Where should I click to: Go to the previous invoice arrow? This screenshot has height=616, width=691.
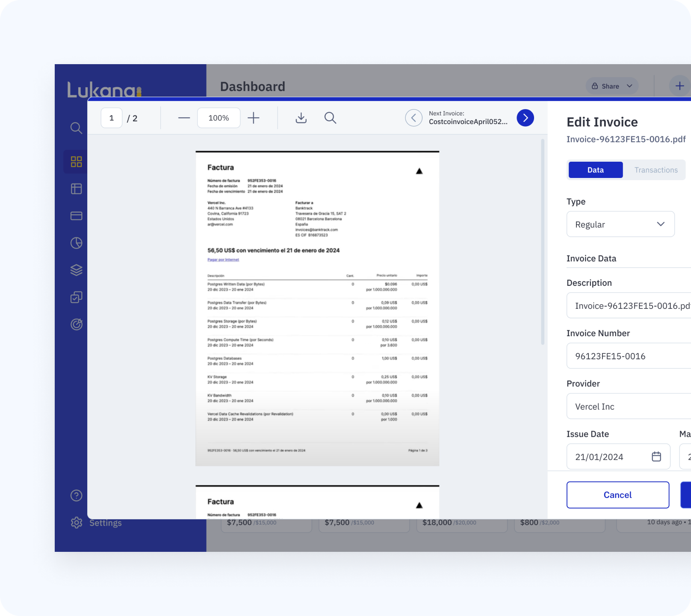413,118
